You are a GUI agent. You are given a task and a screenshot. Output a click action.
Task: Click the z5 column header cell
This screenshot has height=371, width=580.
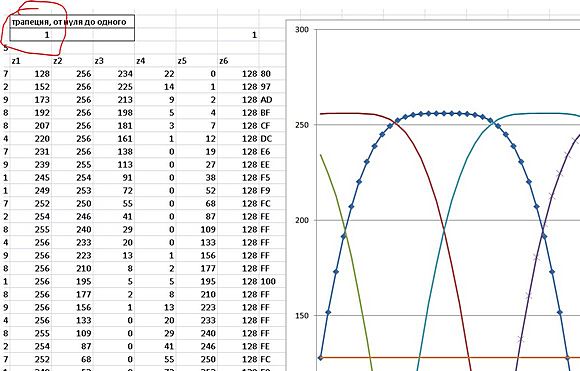coord(196,61)
